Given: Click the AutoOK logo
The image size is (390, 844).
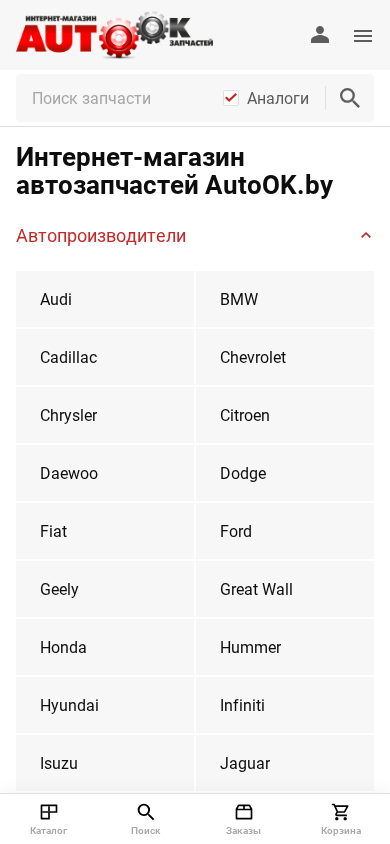Looking at the screenshot, I should 115,34.
